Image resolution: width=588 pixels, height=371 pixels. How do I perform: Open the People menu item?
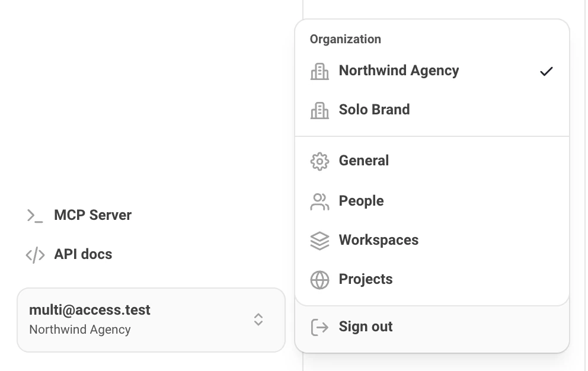point(432,202)
